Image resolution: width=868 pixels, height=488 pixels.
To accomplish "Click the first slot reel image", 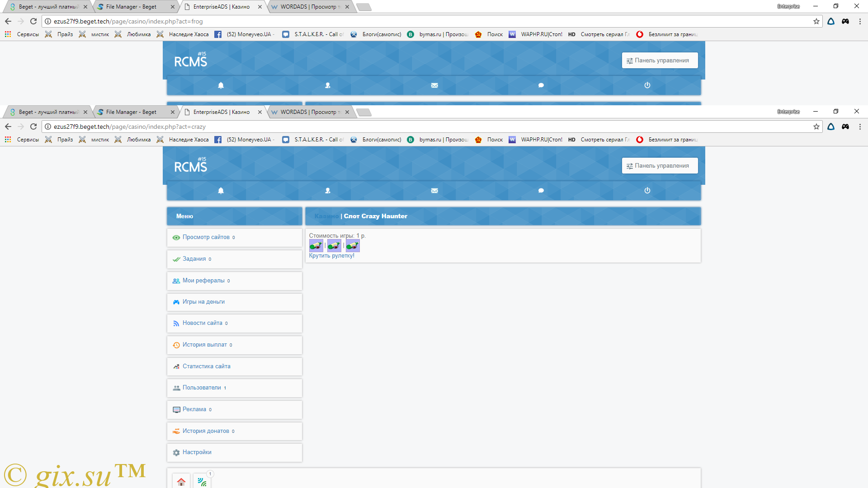I will pos(316,246).
